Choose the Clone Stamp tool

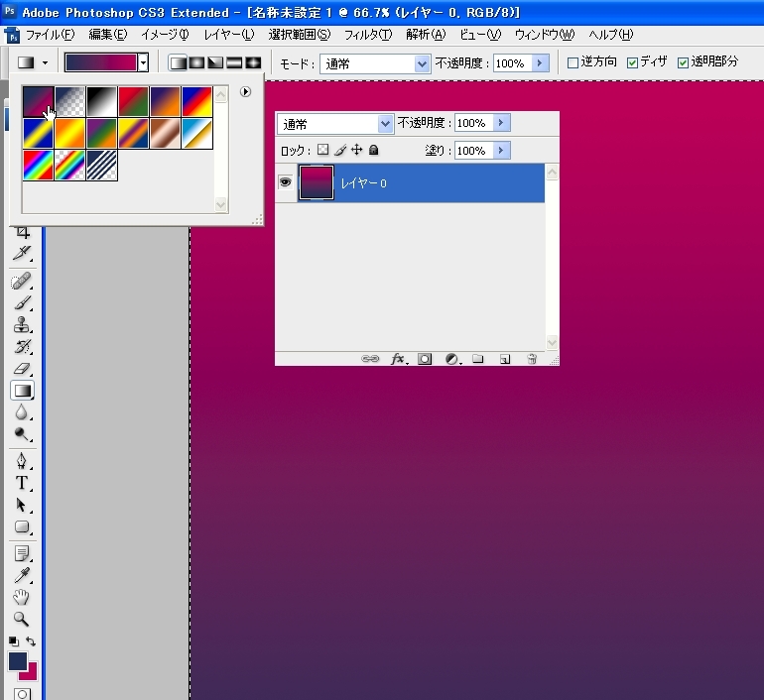coord(22,325)
